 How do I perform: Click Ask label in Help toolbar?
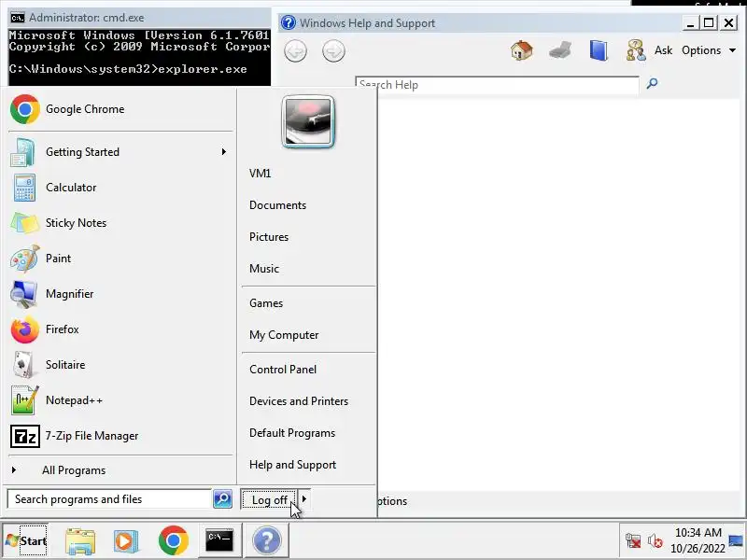(x=663, y=50)
